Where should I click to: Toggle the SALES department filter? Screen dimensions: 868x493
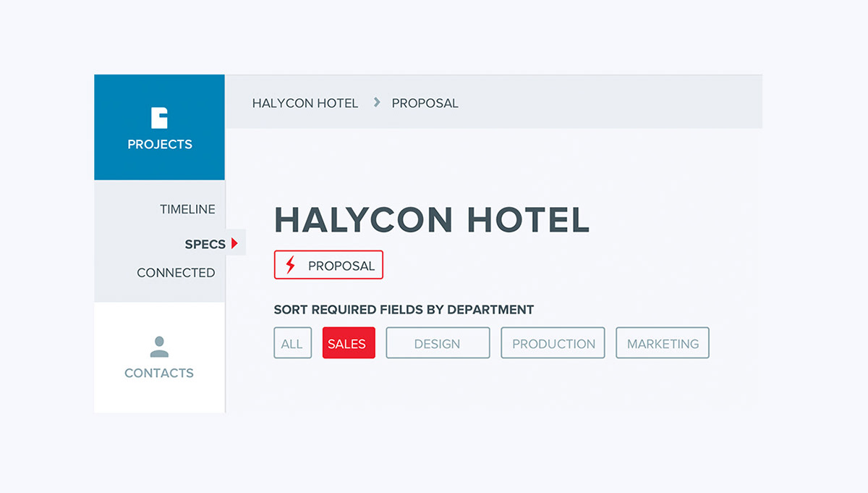(349, 343)
